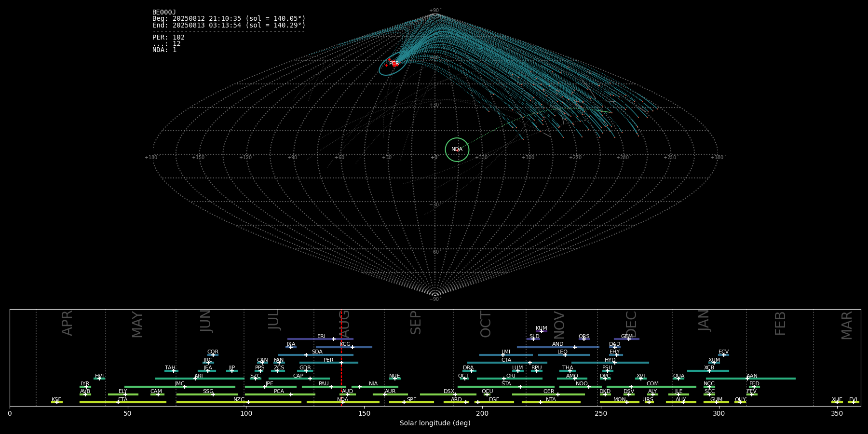The image size is (868, 434).
Task: Click the LEO shower label
Action: [x=562, y=352]
